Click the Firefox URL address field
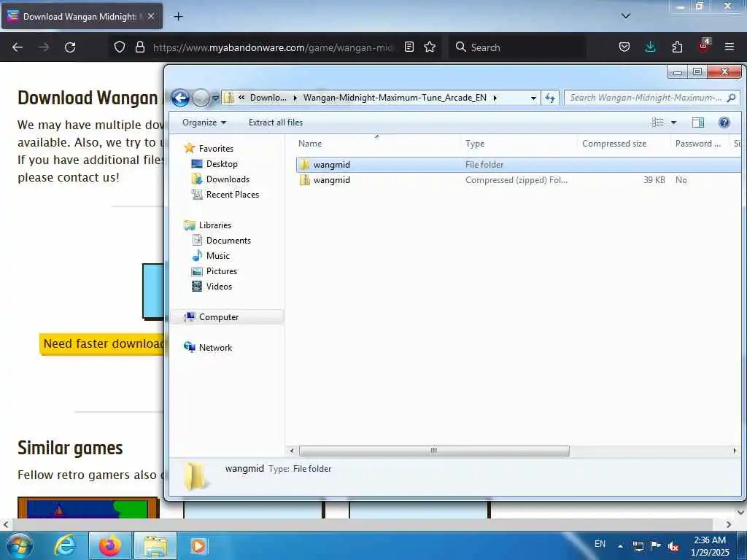 point(273,47)
